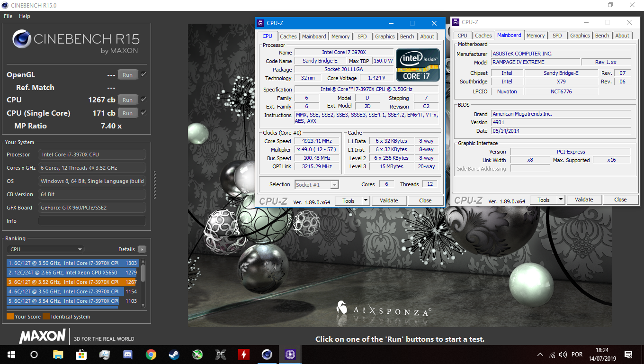644x364 pixels.
Task: Open the Action Center notifications icon
Action: point(628,355)
